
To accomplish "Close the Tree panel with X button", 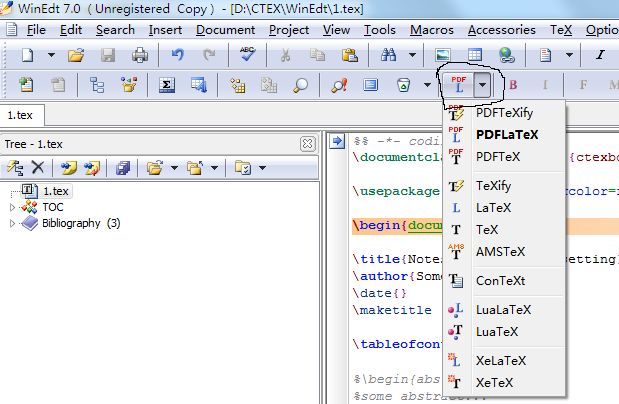I will pos(308,144).
